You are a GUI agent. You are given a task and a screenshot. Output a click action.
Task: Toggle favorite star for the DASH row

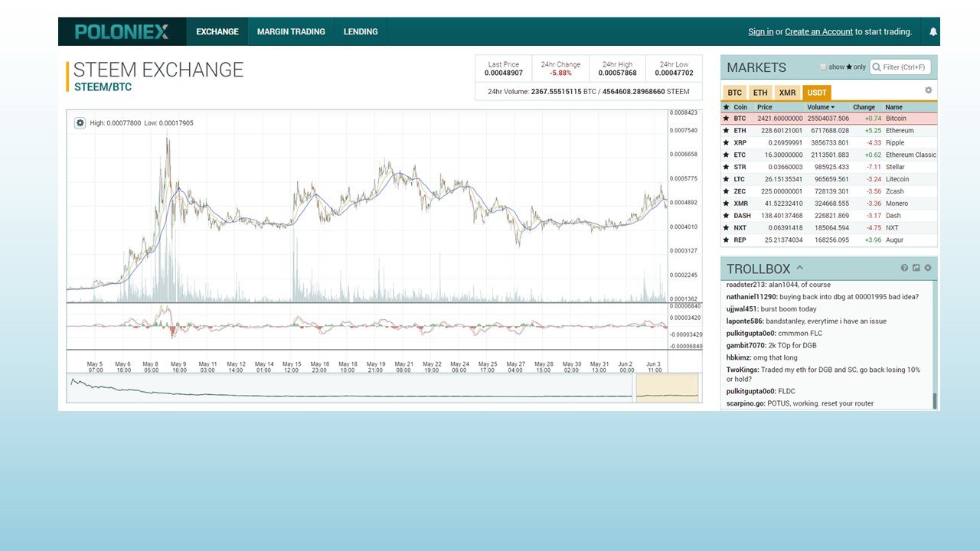coord(726,216)
